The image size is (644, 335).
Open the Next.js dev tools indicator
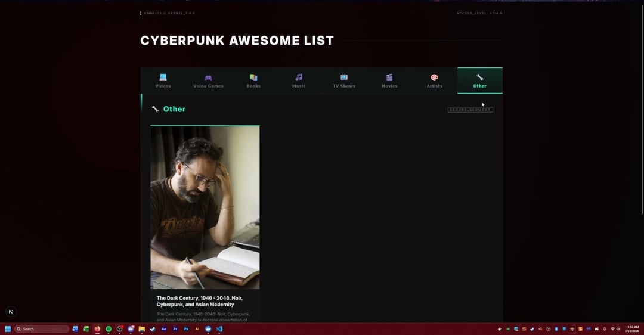11,312
